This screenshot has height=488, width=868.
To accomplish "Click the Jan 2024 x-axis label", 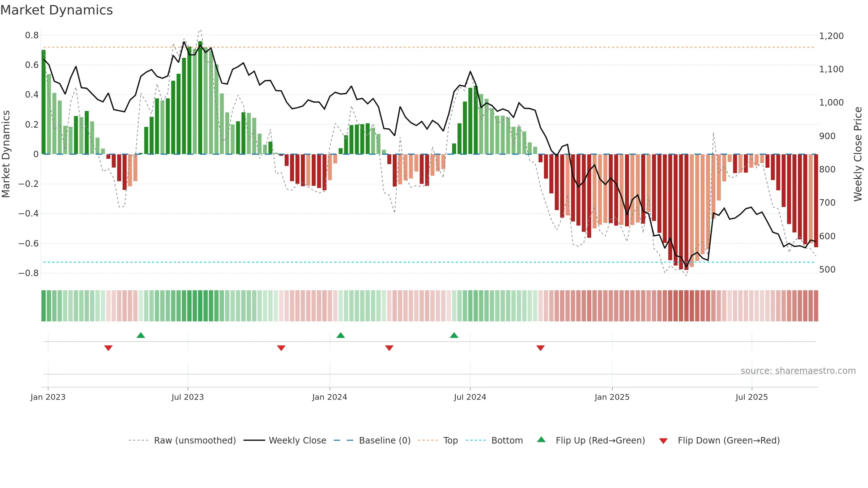I will 330,397.
